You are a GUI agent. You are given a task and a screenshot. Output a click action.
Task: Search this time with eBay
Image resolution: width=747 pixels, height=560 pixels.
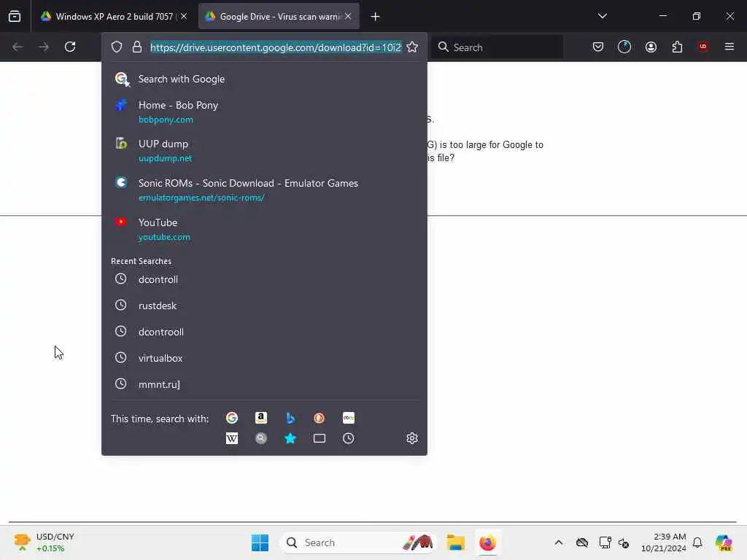coord(348,418)
